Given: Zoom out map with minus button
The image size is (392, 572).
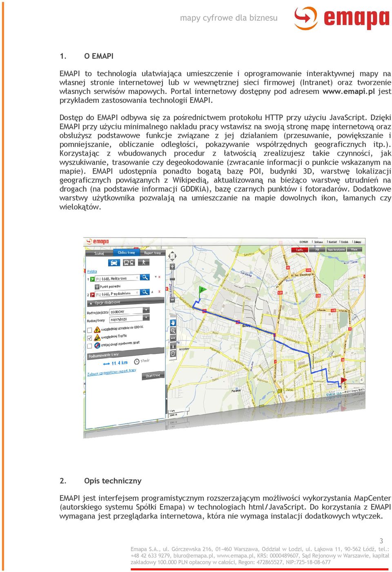Looking at the screenshot, I should tap(172, 299).
